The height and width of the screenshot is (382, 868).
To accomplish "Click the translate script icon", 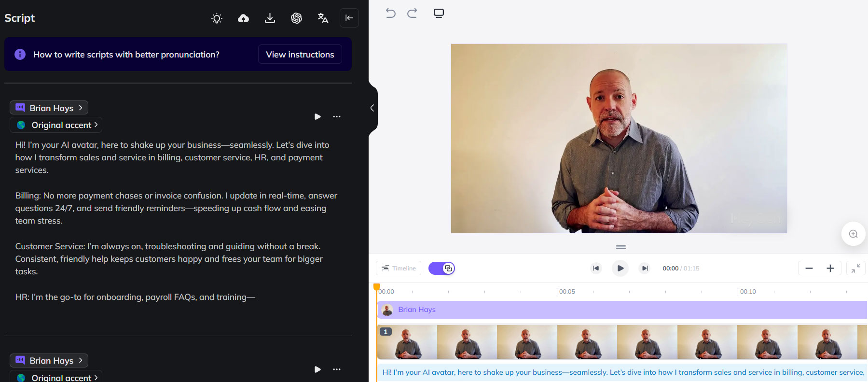I will (x=323, y=18).
